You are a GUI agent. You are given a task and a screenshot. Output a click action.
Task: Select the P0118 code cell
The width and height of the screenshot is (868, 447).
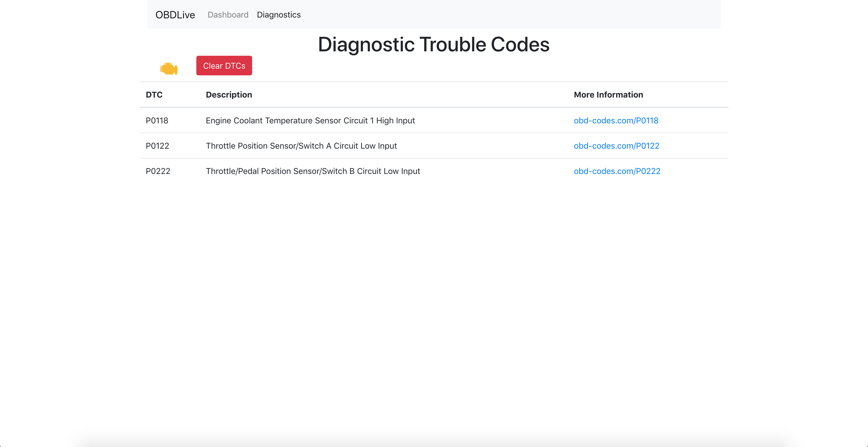(x=157, y=121)
